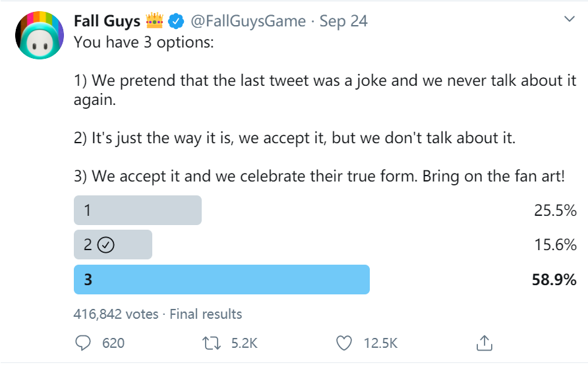The width and height of the screenshot is (588, 365).
Task: Select the poll option 1 bar
Action: pos(138,211)
